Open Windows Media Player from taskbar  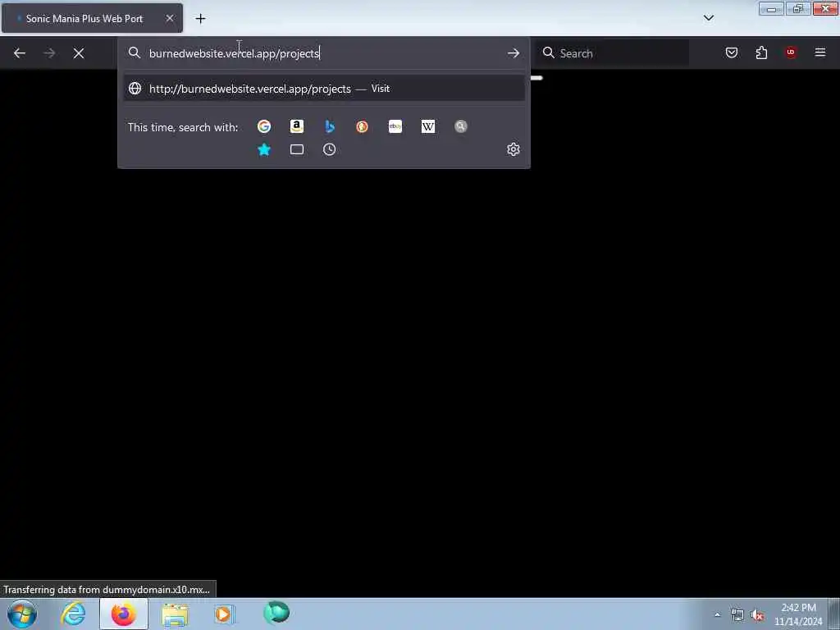coord(224,614)
